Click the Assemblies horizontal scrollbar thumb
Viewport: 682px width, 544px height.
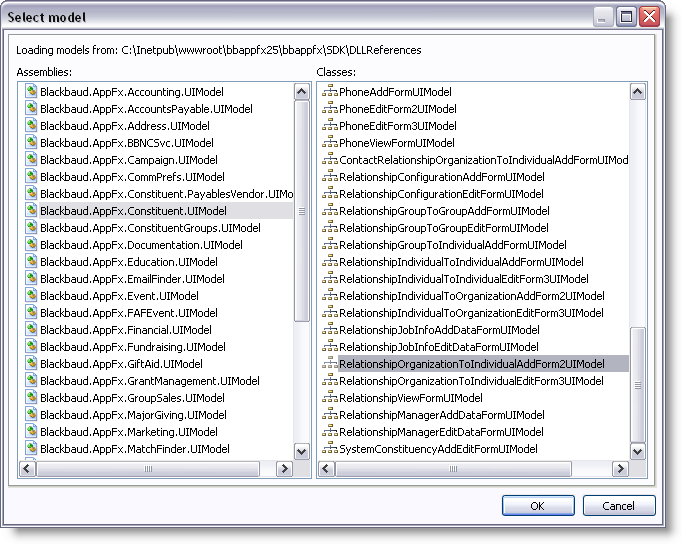coord(148,469)
